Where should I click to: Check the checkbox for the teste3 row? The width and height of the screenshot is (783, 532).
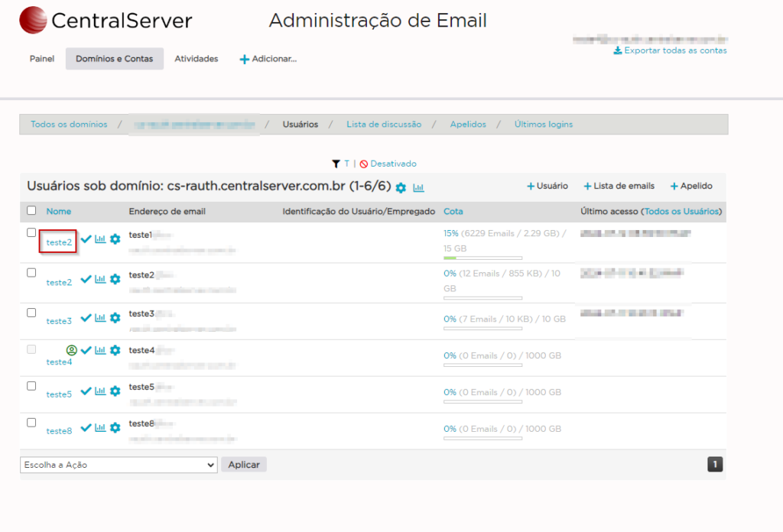31,313
